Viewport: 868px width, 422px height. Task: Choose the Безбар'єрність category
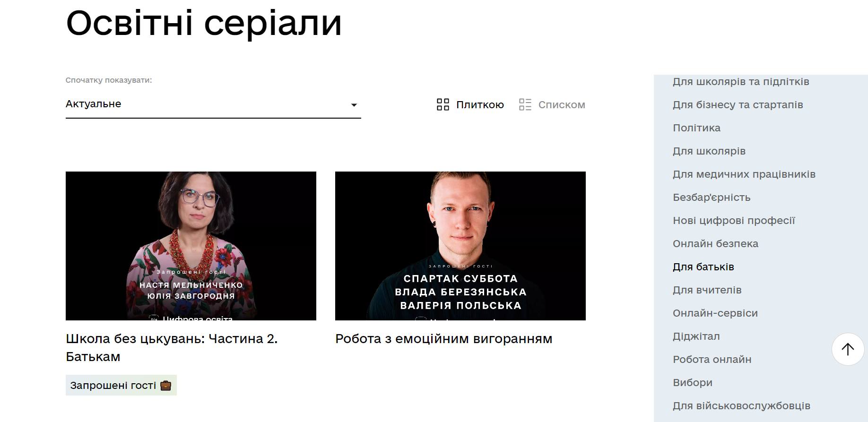(712, 198)
